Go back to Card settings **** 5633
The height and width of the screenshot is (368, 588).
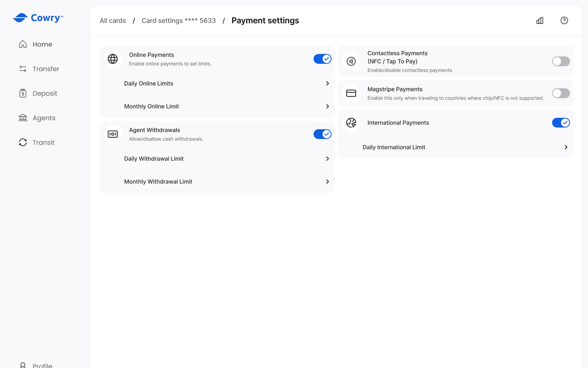pyautogui.click(x=179, y=21)
